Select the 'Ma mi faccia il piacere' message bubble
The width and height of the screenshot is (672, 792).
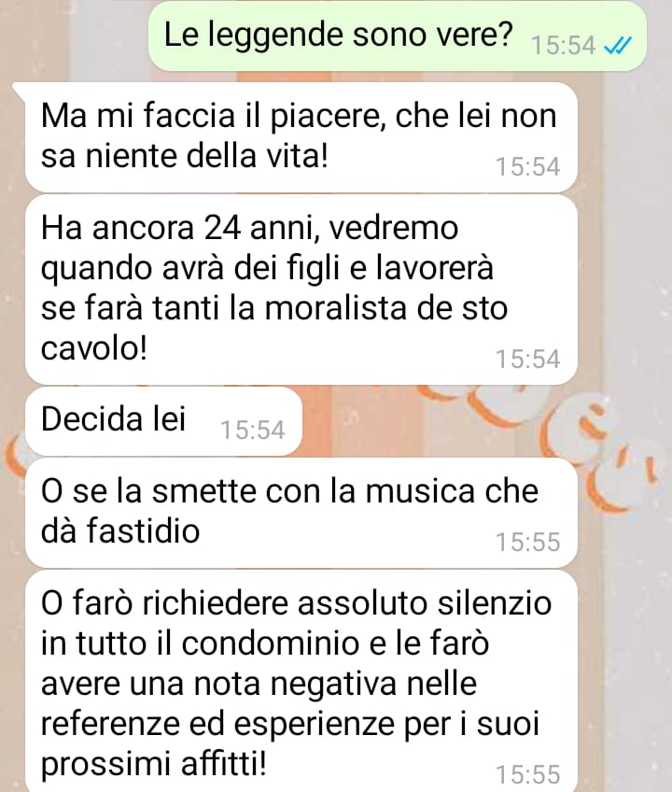coord(301,137)
